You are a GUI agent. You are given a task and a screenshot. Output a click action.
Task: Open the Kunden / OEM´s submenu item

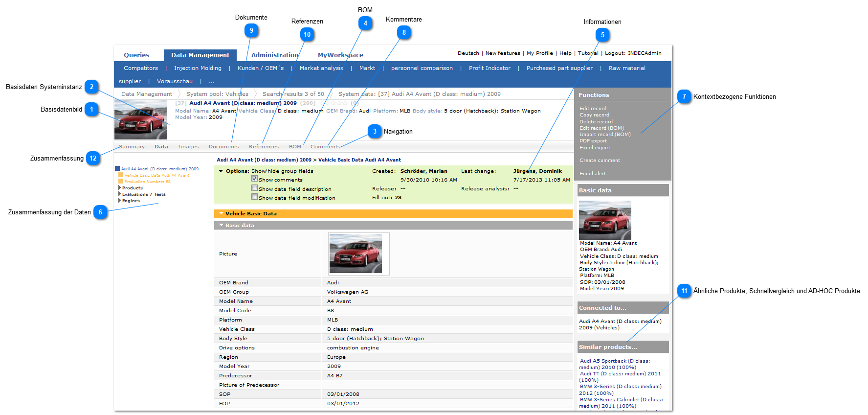pos(261,68)
